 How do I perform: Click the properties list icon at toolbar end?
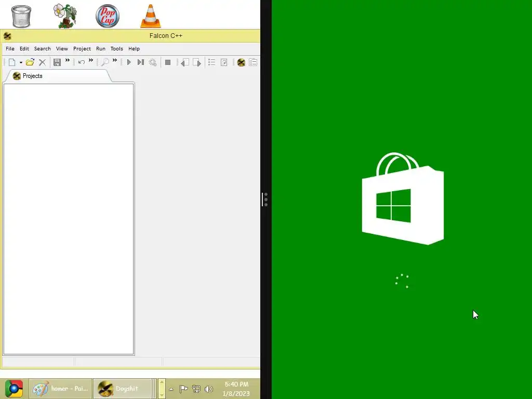coord(253,62)
